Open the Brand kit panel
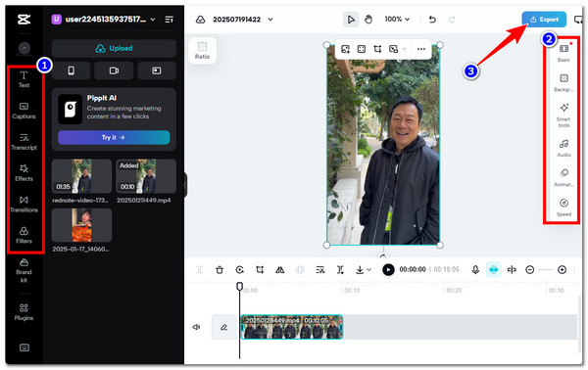 click(x=24, y=270)
